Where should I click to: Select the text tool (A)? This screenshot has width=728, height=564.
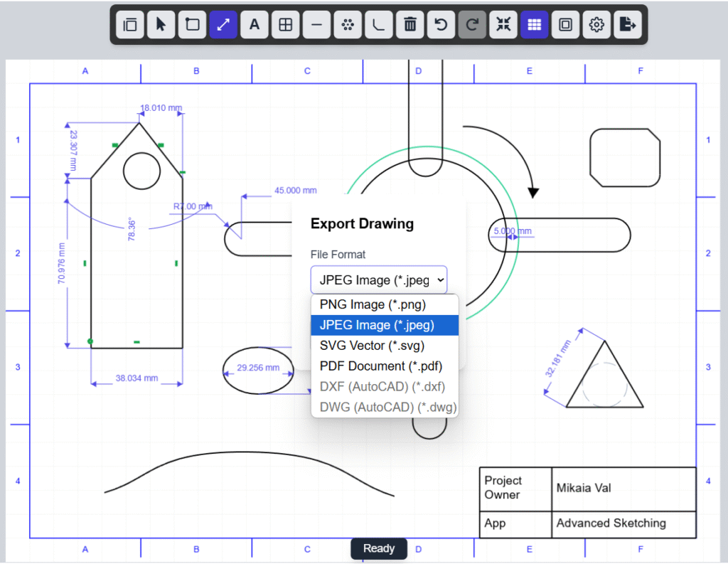(x=254, y=25)
